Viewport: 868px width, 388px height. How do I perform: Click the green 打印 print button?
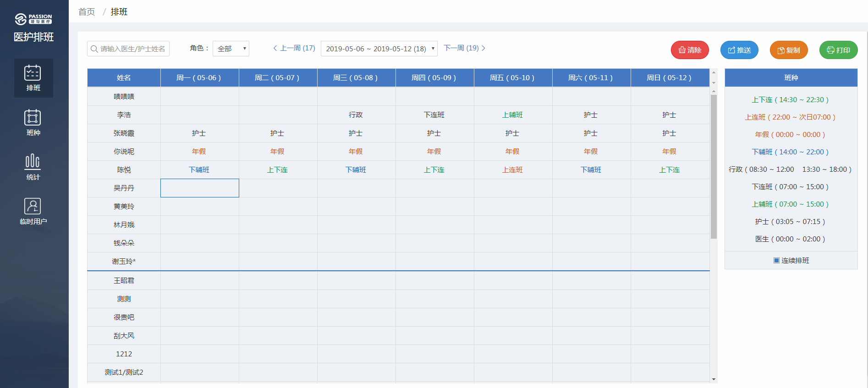[x=838, y=50]
